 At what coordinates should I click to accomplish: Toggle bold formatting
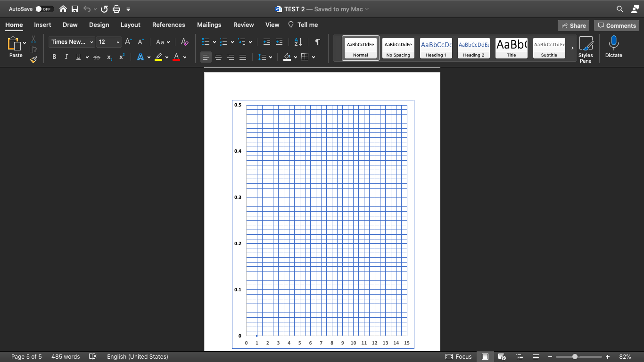click(x=54, y=57)
